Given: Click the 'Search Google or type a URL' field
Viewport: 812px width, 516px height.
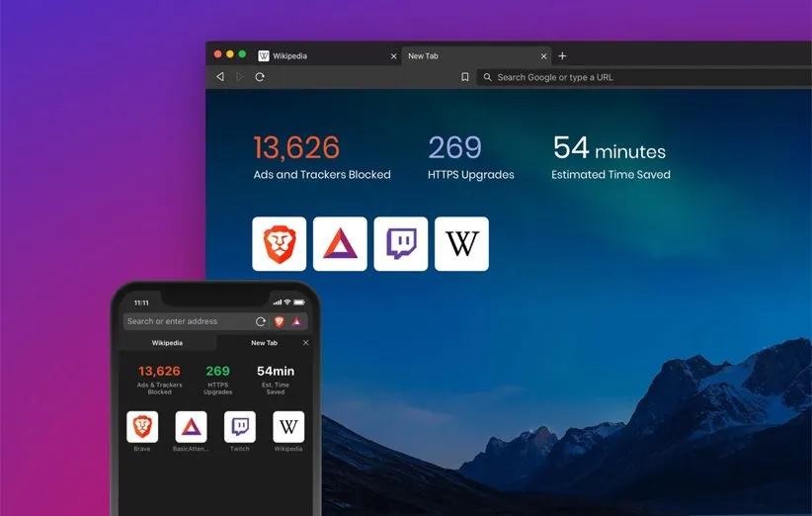Looking at the screenshot, I should (x=642, y=77).
